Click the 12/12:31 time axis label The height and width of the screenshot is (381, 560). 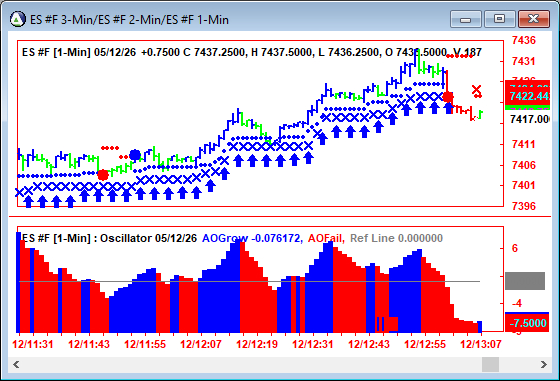coord(313,344)
